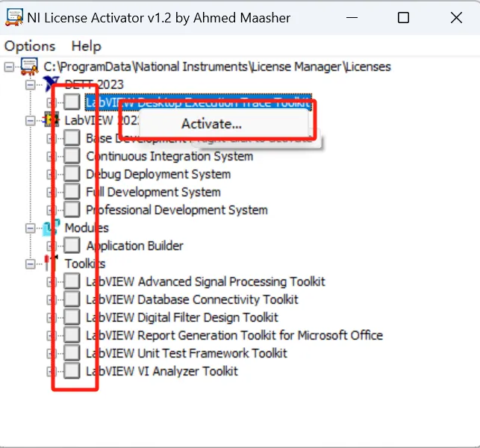Maximize the NI License Activator window
This screenshot has width=480, height=448.
pyautogui.click(x=403, y=17)
